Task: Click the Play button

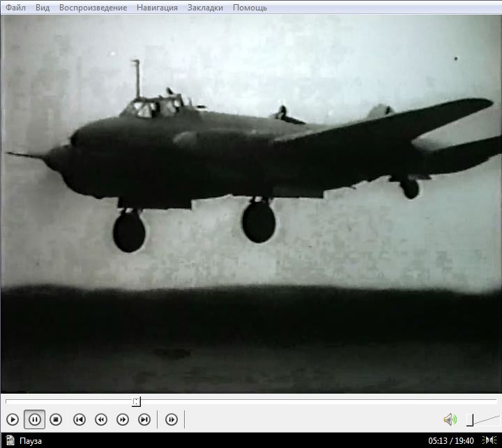Action: pos(13,419)
